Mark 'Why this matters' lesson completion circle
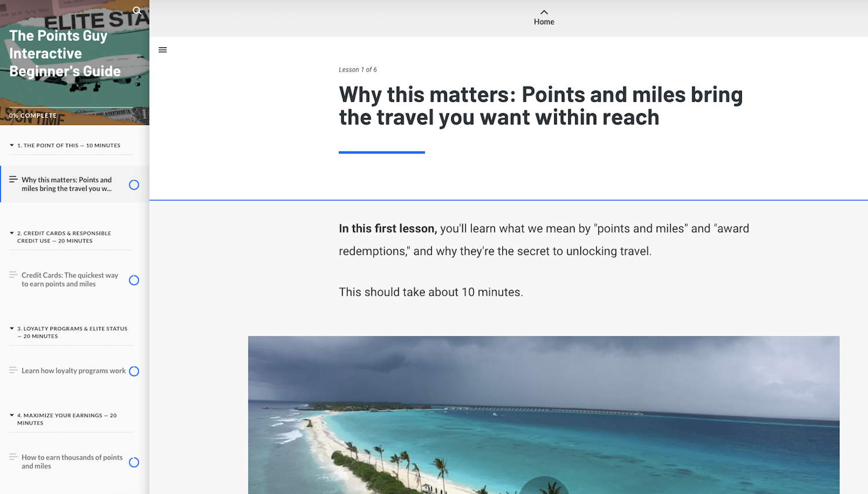868x494 pixels. tap(134, 185)
